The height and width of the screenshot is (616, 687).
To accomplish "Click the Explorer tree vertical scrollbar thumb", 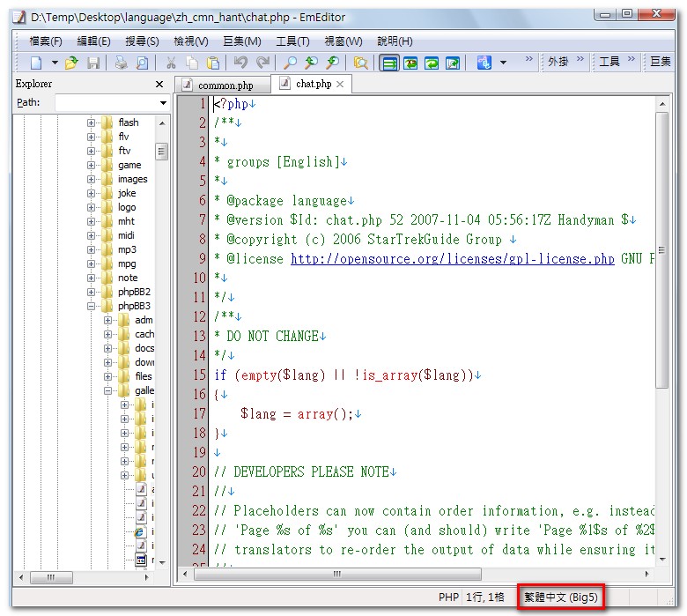I will coord(162,152).
